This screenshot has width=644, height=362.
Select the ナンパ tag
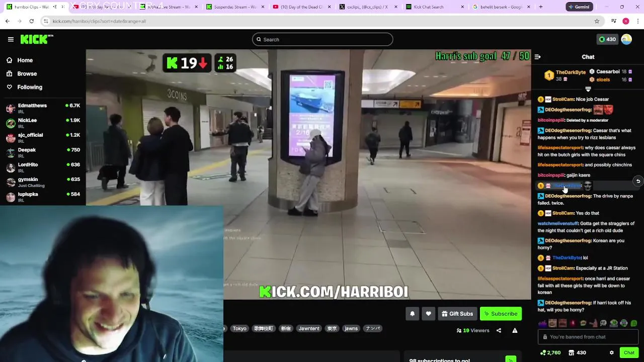(x=373, y=328)
